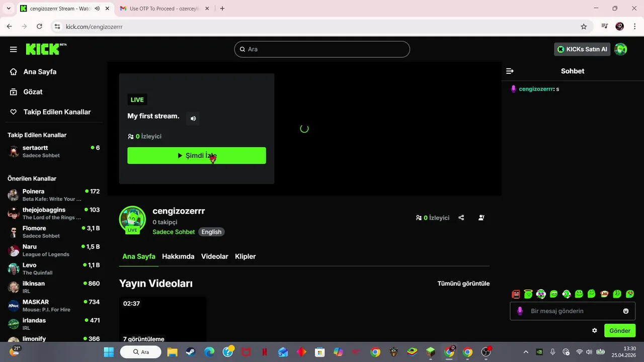Open the Windows Start menu

[x=109, y=352]
